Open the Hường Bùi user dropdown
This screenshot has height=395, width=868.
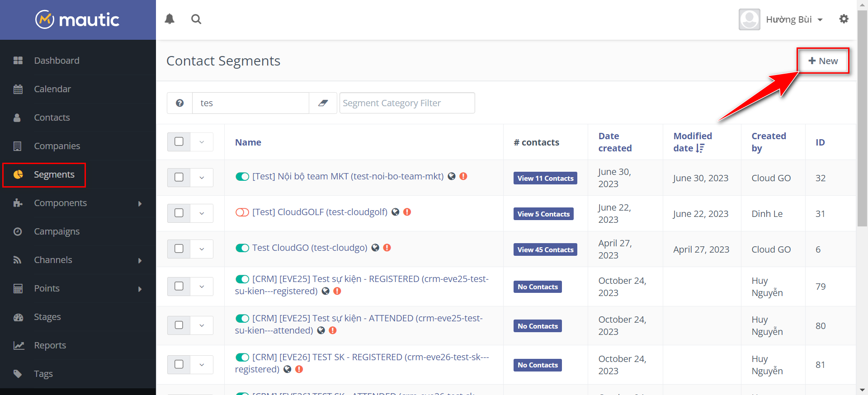pyautogui.click(x=794, y=19)
